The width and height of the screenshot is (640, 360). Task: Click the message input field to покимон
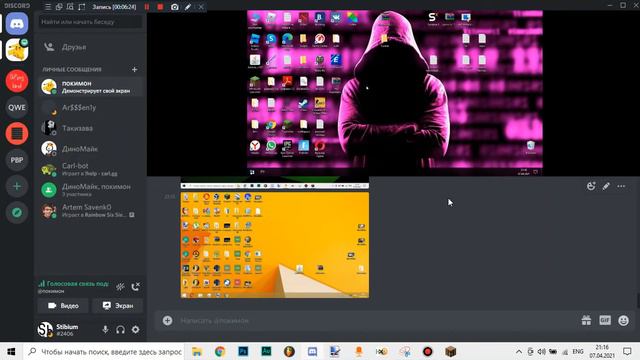(376, 320)
